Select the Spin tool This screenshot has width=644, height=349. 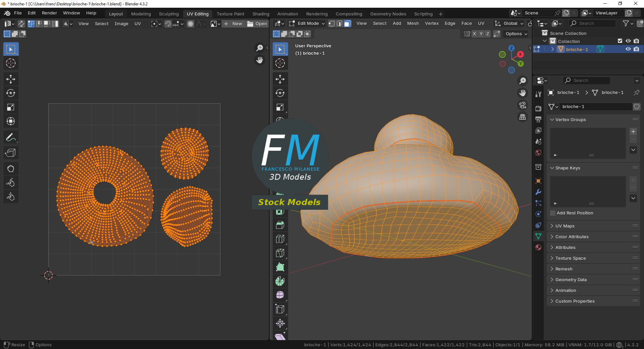[x=280, y=281]
